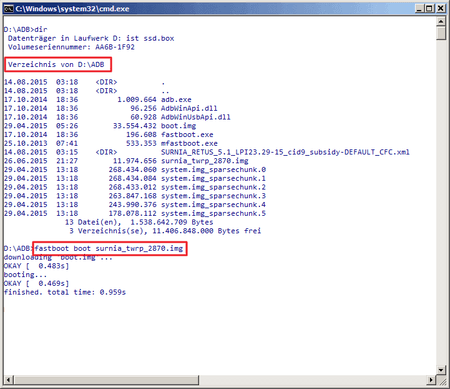Click the horizontal scrollbar right arrow
450x389 pixels.
point(431,380)
